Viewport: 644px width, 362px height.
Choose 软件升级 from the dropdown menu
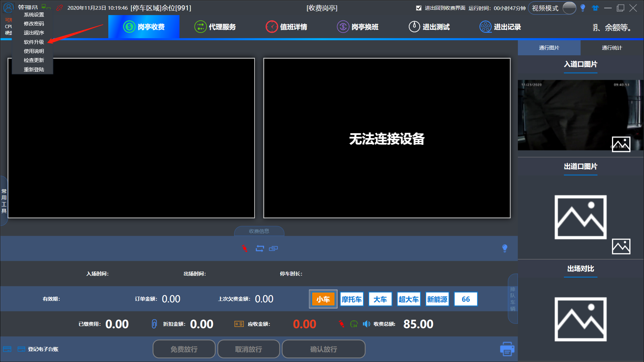tap(34, 42)
